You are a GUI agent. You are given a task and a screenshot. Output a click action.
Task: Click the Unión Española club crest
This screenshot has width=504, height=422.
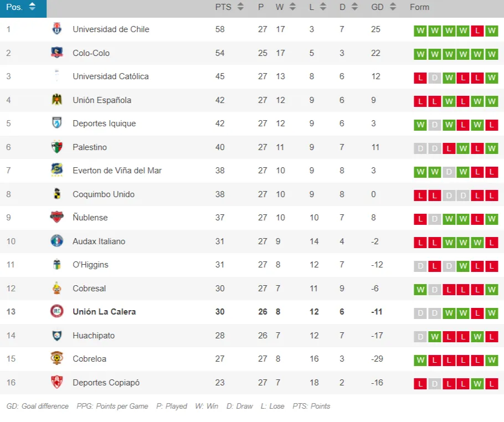click(56, 100)
